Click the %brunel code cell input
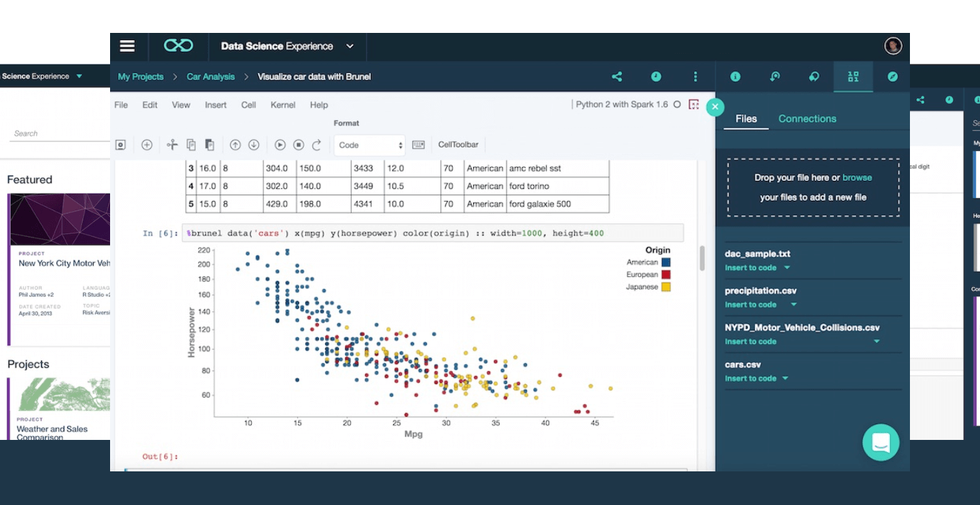This screenshot has height=505, width=980. tap(434, 233)
